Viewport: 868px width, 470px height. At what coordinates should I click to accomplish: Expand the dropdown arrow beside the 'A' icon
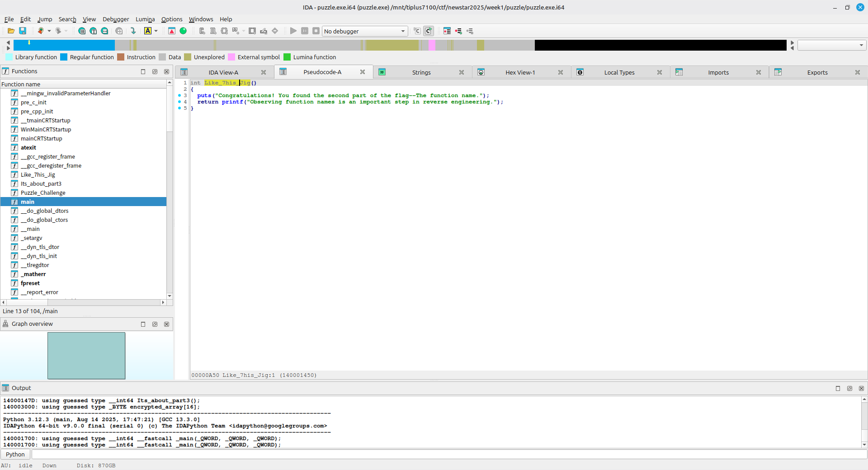(x=156, y=31)
